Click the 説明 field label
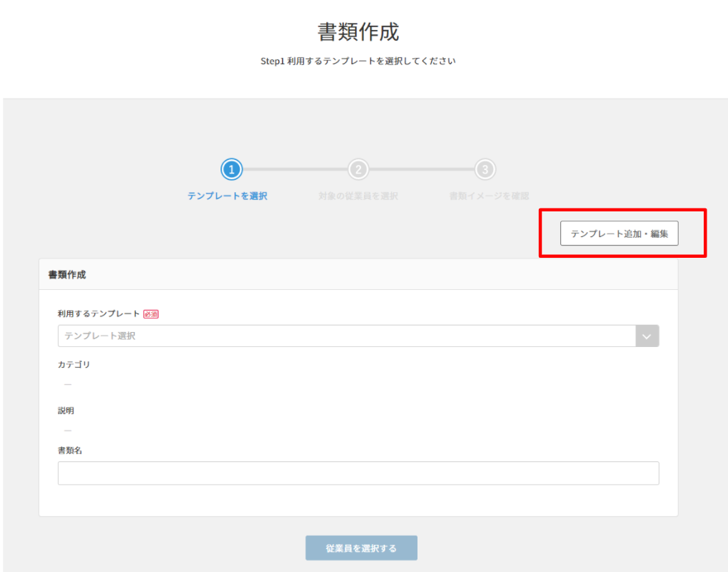Viewport: 728px width, 572px height. (66, 411)
